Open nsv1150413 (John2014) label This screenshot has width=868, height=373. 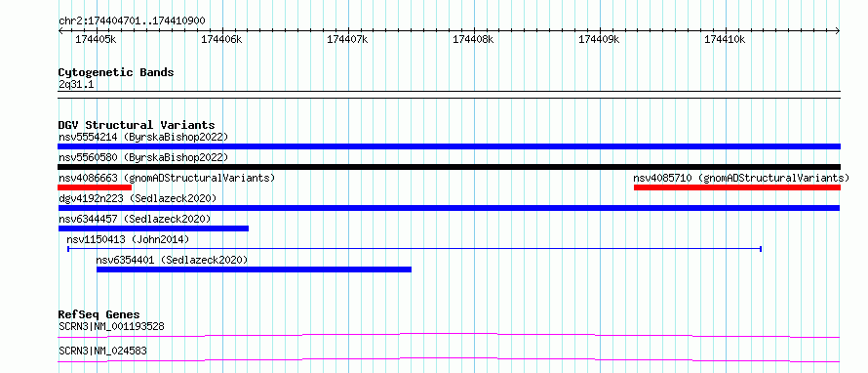[x=128, y=239]
